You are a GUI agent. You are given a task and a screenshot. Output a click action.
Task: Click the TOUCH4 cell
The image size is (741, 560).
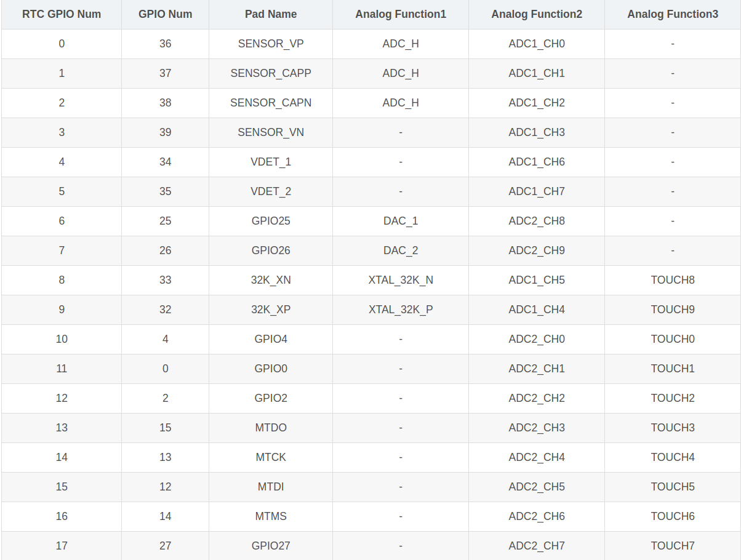coord(673,457)
